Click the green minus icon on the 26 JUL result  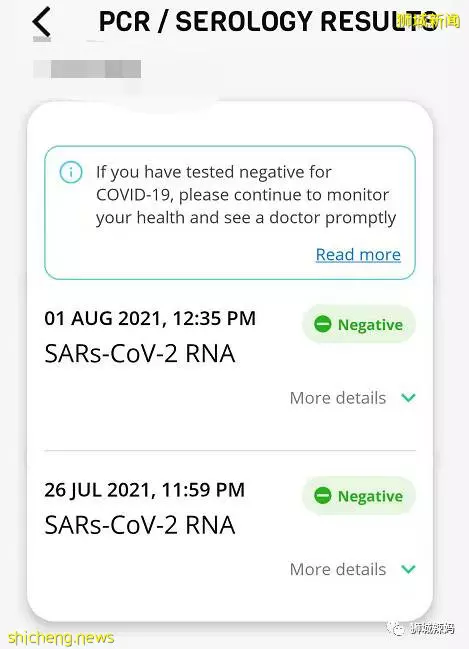coord(322,495)
